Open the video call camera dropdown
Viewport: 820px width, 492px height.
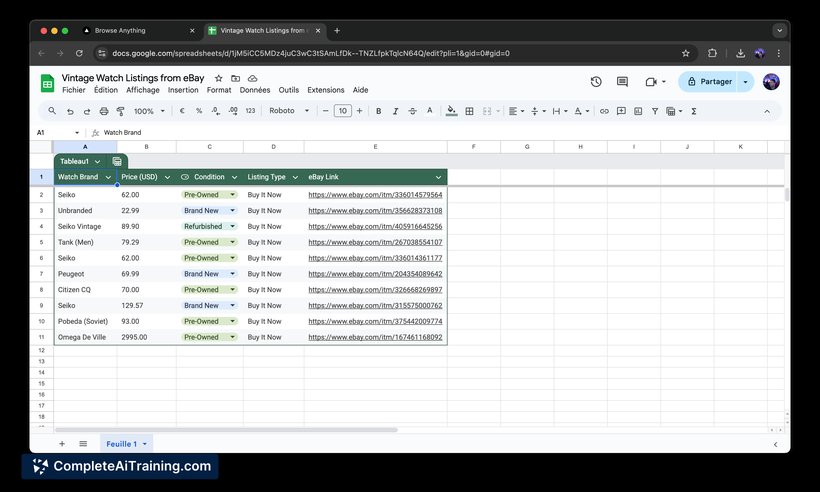click(x=655, y=82)
